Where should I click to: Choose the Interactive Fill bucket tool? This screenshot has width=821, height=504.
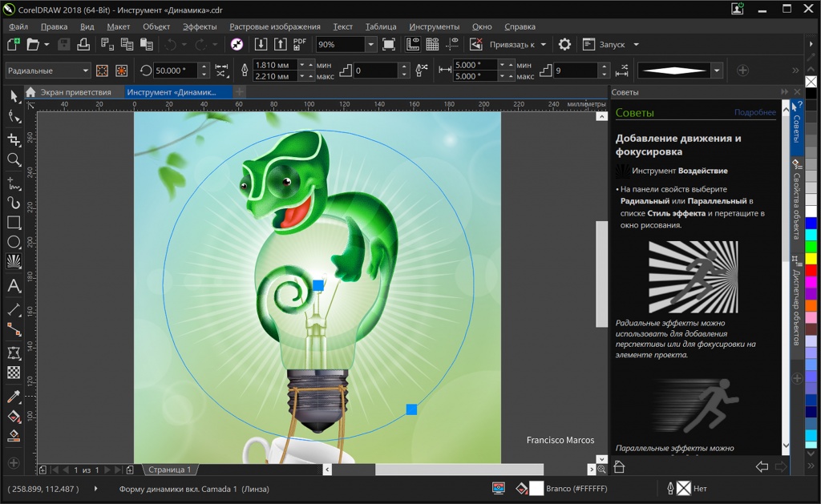pyautogui.click(x=14, y=417)
